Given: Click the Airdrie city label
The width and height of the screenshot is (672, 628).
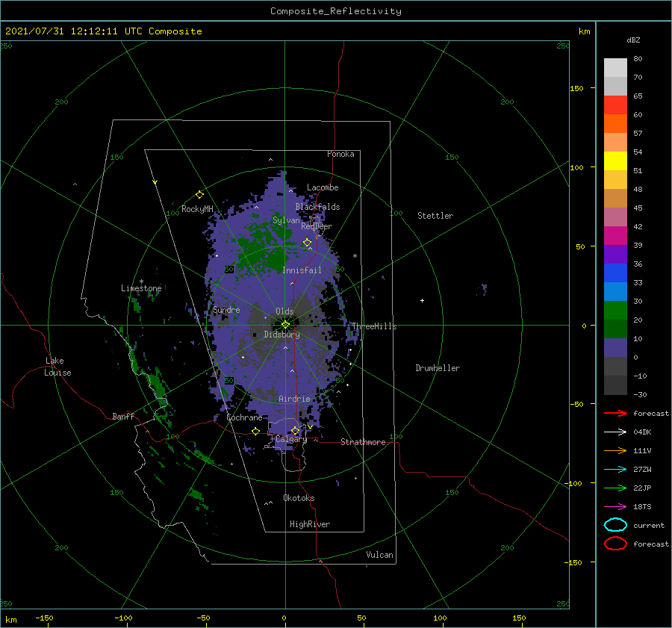Looking at the screenshot, I should point(294,399).
